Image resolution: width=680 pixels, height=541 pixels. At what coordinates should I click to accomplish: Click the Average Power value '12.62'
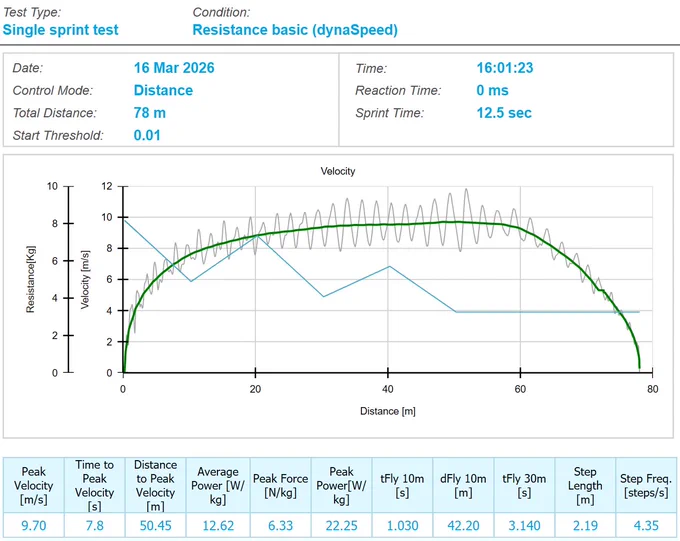(x=218, y=526)
